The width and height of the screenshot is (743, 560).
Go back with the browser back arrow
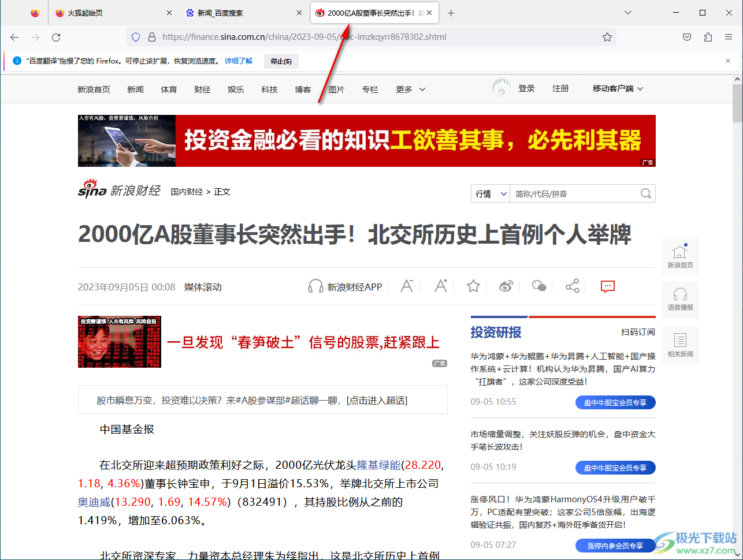click(x=14, y=37)
